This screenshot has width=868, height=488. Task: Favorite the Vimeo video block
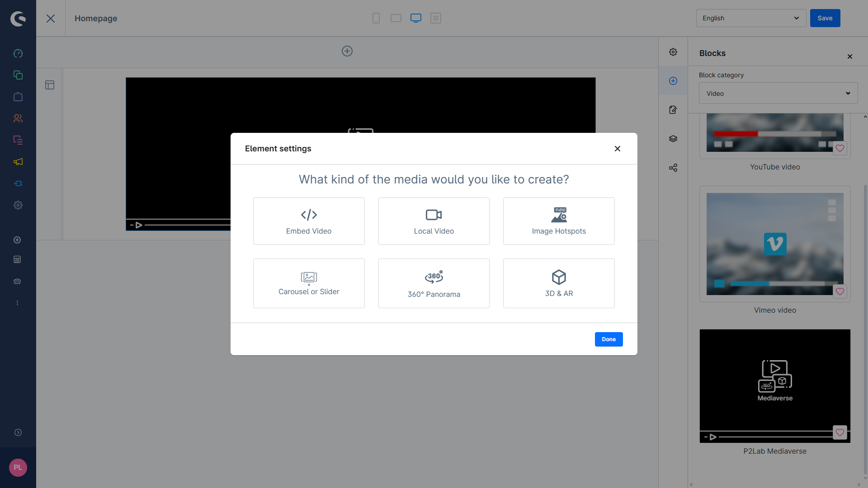(840, 291)
